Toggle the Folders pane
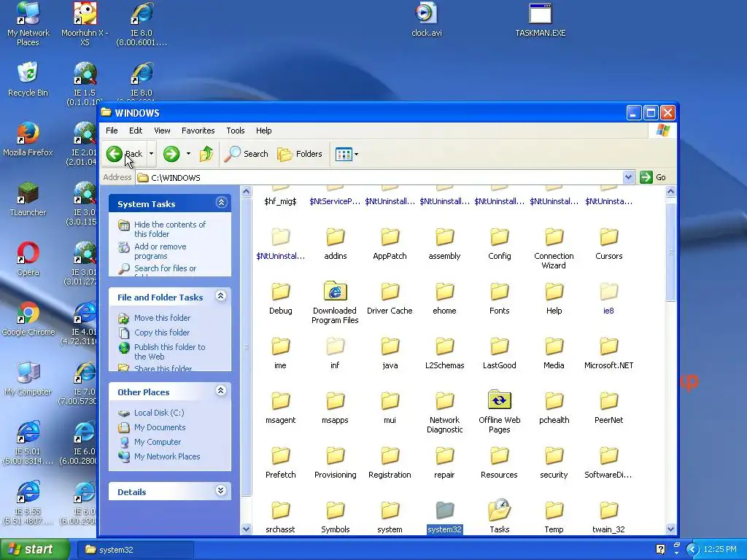 tap(300, 154)
